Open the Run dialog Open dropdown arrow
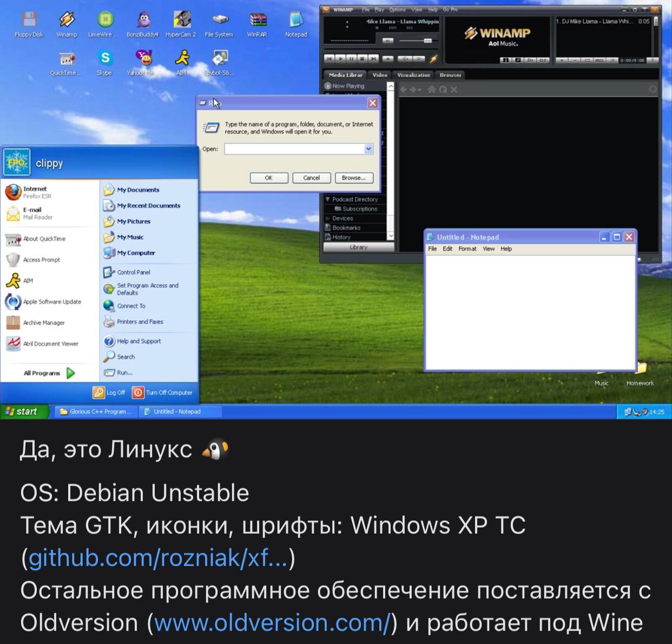 click(368, 149)
